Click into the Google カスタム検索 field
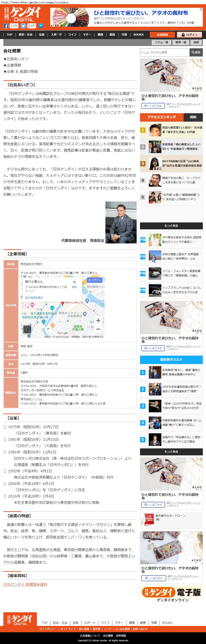The image size is (206, 644). click(x=165, y=52)
